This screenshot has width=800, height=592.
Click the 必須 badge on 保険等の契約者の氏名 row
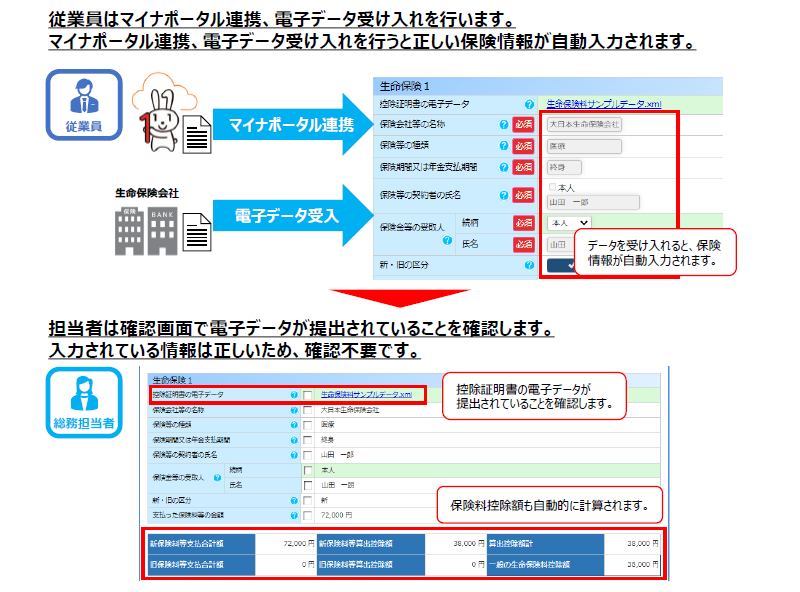coord(523,195)
